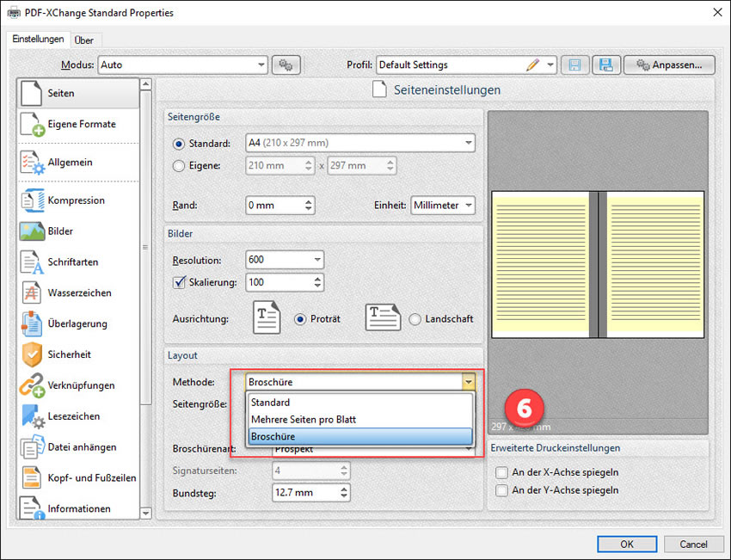
Task: Click the booklet page preview thumbnail
Action: point(598,264)
